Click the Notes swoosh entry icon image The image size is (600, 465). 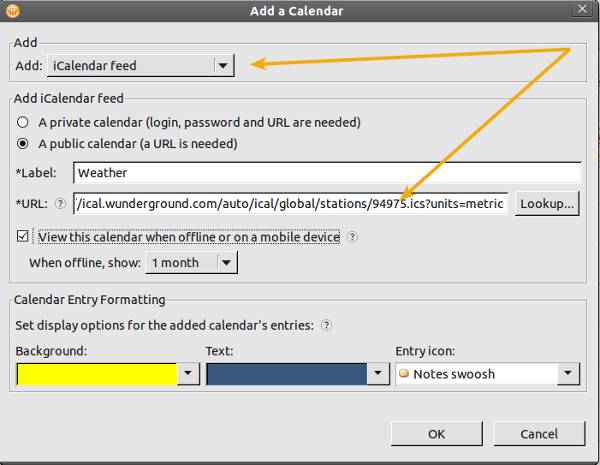(x=404, y=373)
